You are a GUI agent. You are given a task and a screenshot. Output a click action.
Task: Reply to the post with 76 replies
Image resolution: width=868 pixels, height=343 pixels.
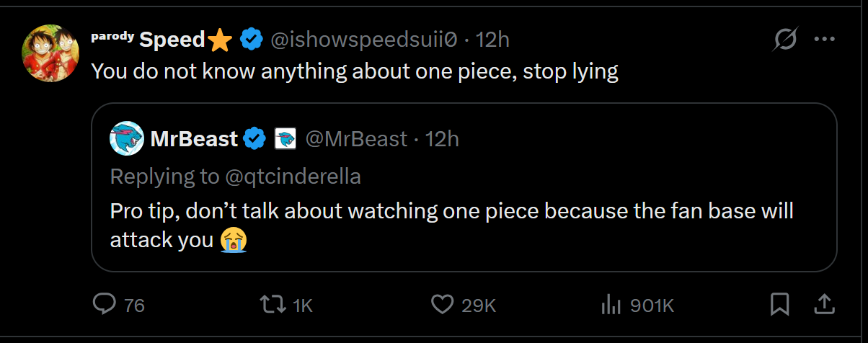click(x=105, y=305)
